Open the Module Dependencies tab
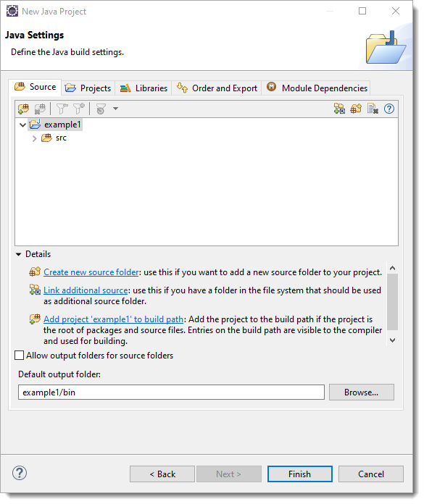Screen dimensions: 424x504 317,88
